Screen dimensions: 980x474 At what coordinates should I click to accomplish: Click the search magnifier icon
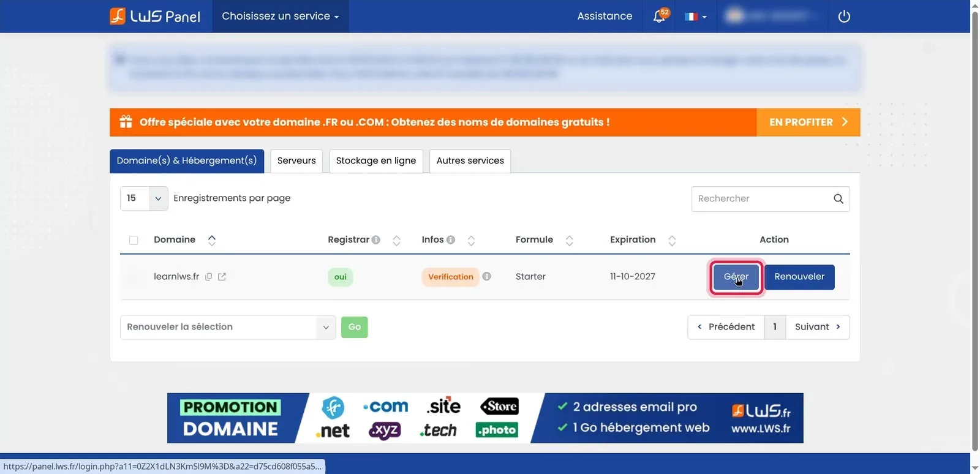click(839, 199)
